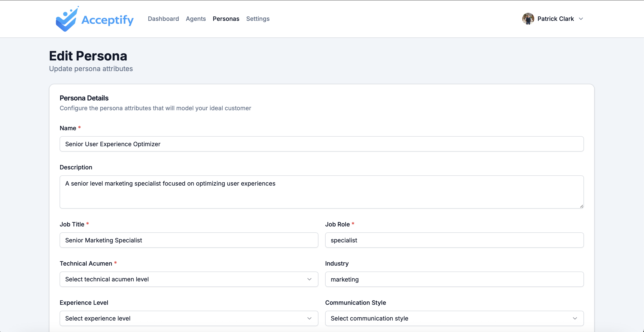The image size is (644, 332).
Task: Select the Job Title input field
Action: 189,240
